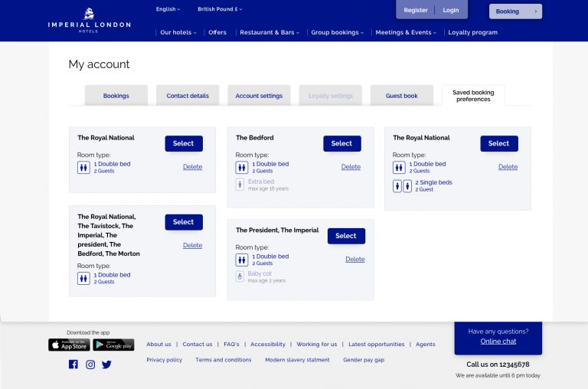This screenshot has height=389, width=588.
Task: Select The Bedford saved preference
Action: [x=341, y=143]
